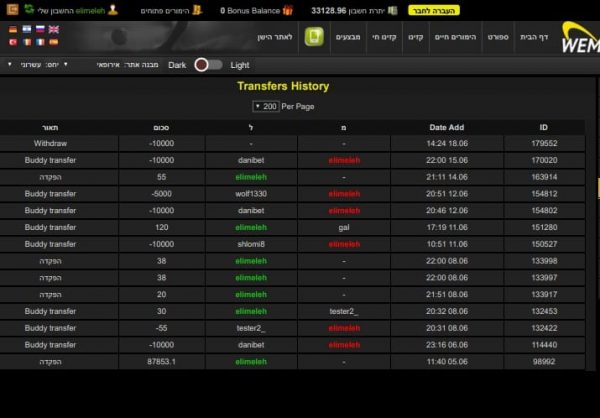The width and height of the screenshot is (600, 418).
Task: Switch language with the UK flag
Action: pos(53,30)
